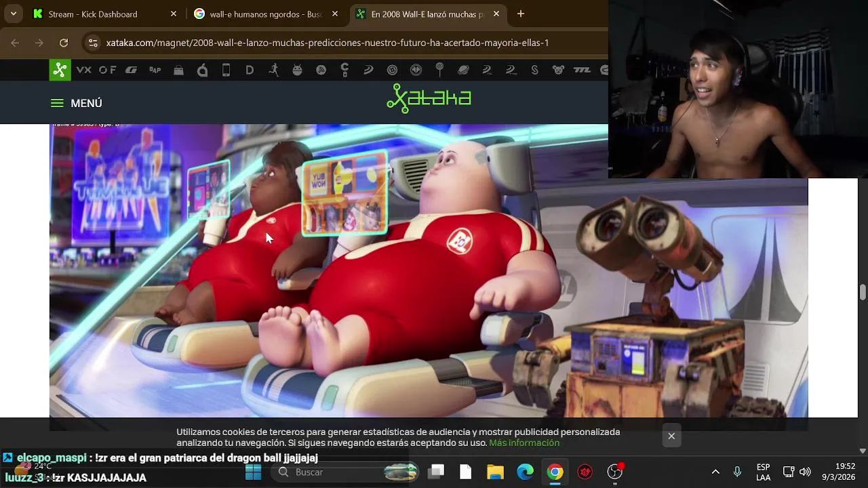Screen dimensions: 868x488
Task: Go forward in browser history
Action: click(x=39, y=43)
